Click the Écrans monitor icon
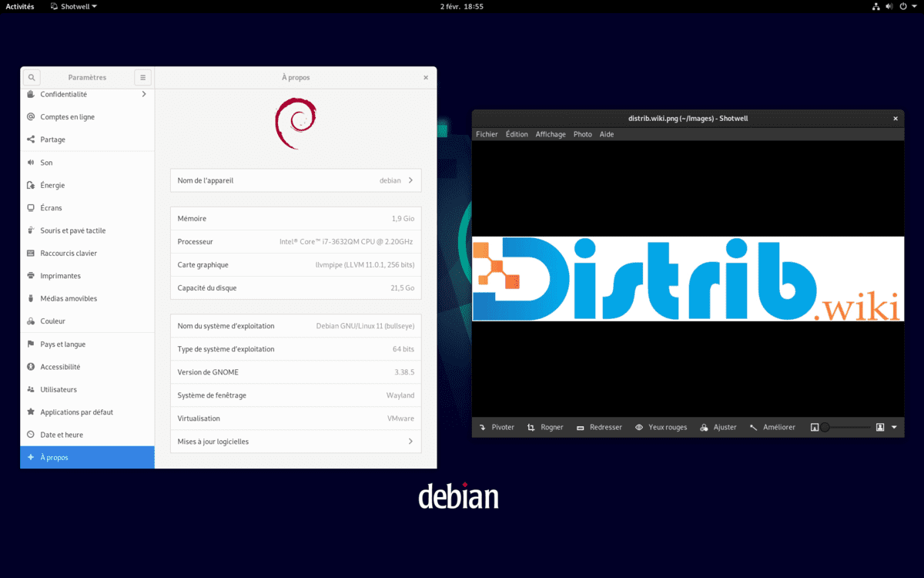 coord(31,208)
